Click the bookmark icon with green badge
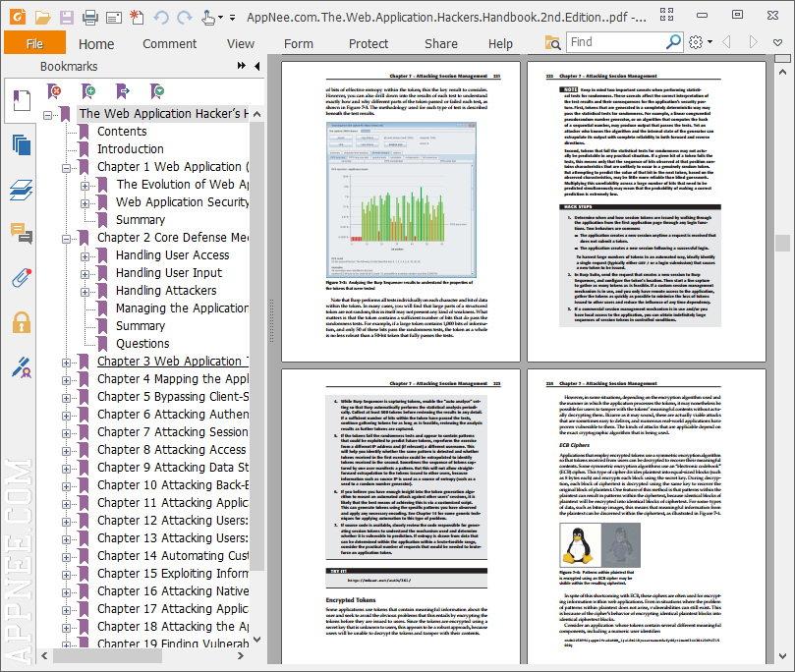The width and height of the screenshot is (795, 672). click(157, 91)
